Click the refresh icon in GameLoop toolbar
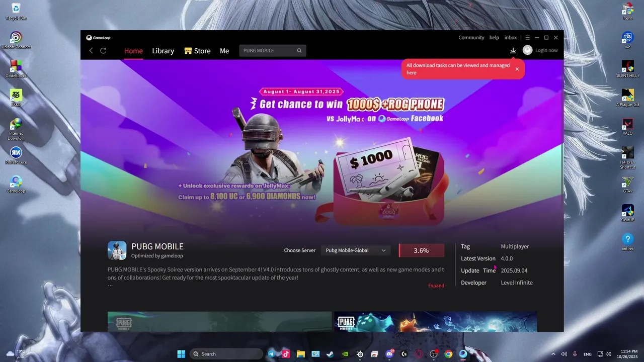This screenshot has width=644, height=362. tap(103, 51)
